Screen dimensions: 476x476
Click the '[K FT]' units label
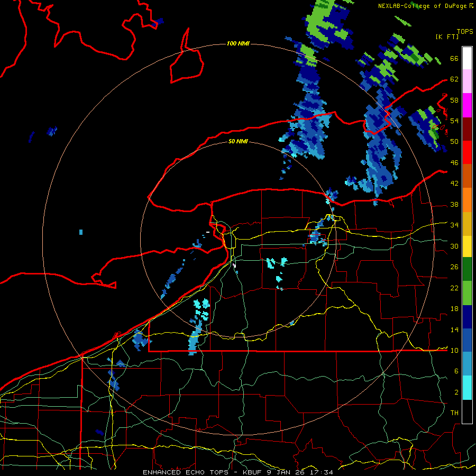tap(447, 37)
